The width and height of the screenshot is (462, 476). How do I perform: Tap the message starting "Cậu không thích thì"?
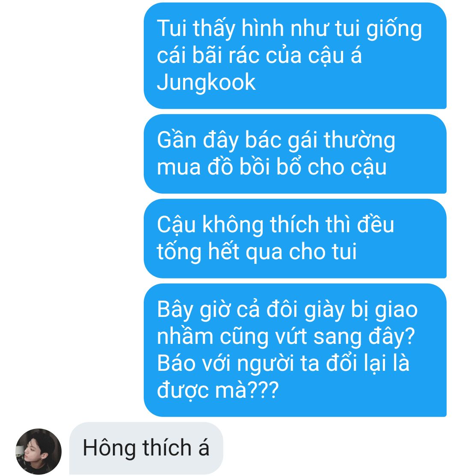(x=295, y=238)
